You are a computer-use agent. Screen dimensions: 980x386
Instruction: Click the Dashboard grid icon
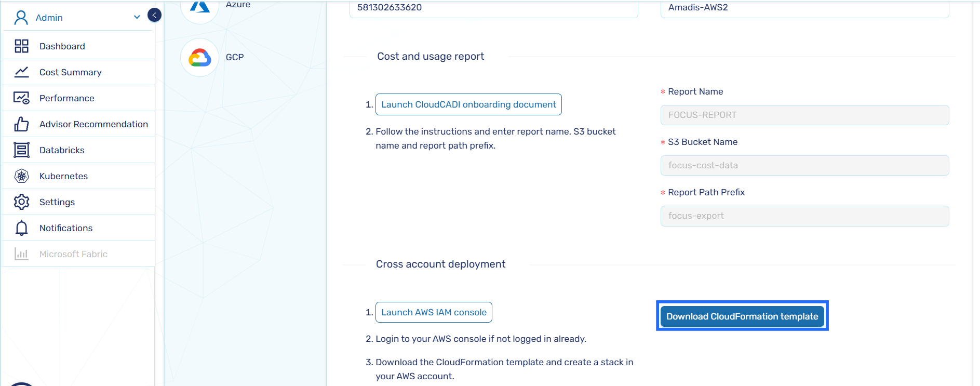(x=21, y=46)
